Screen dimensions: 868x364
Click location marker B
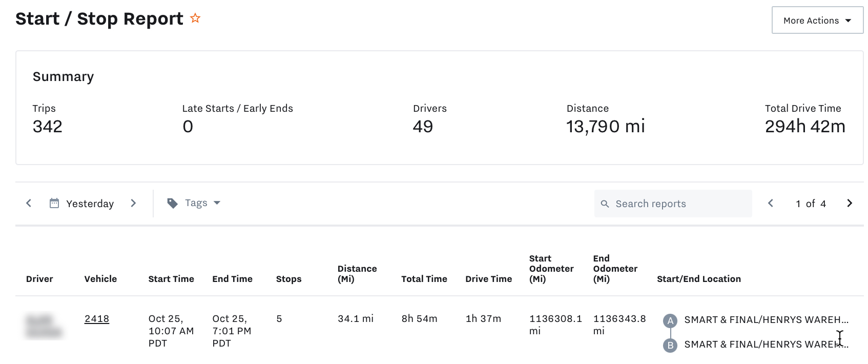(670, 345)
